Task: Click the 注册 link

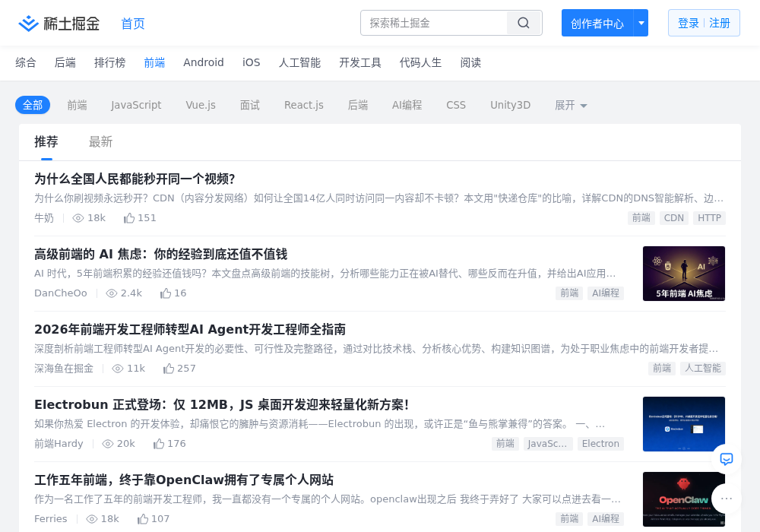Action: click(x=720, y=23)
